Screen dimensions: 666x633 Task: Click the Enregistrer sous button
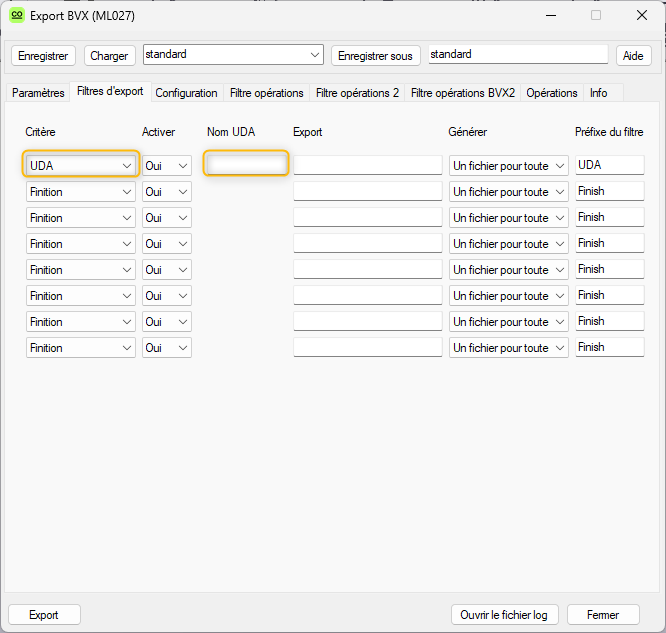pyautogui.click(x=375, y=56)
